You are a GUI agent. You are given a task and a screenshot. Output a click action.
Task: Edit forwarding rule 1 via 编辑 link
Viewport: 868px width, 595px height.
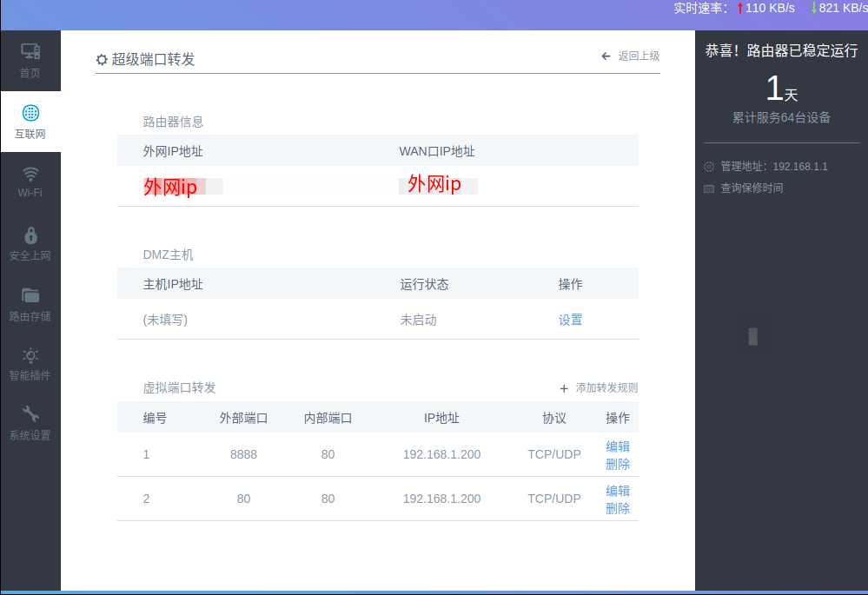(x=618, y=446)
